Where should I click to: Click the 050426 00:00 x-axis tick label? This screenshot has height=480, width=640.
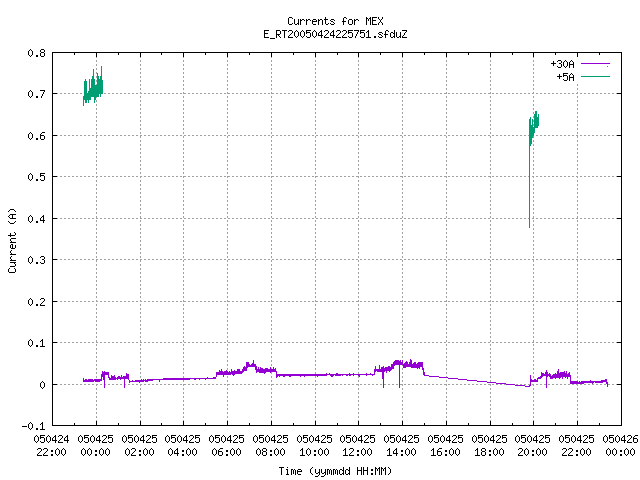click(x=620, y=446)
